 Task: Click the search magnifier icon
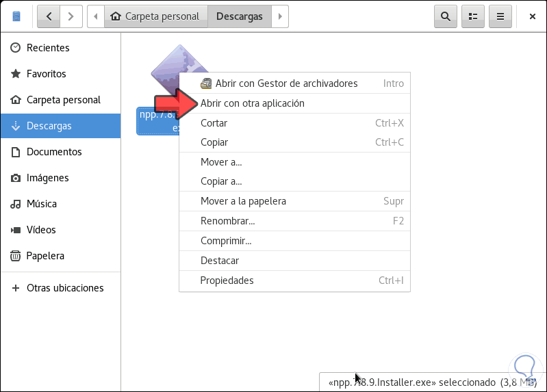(446, 16)
